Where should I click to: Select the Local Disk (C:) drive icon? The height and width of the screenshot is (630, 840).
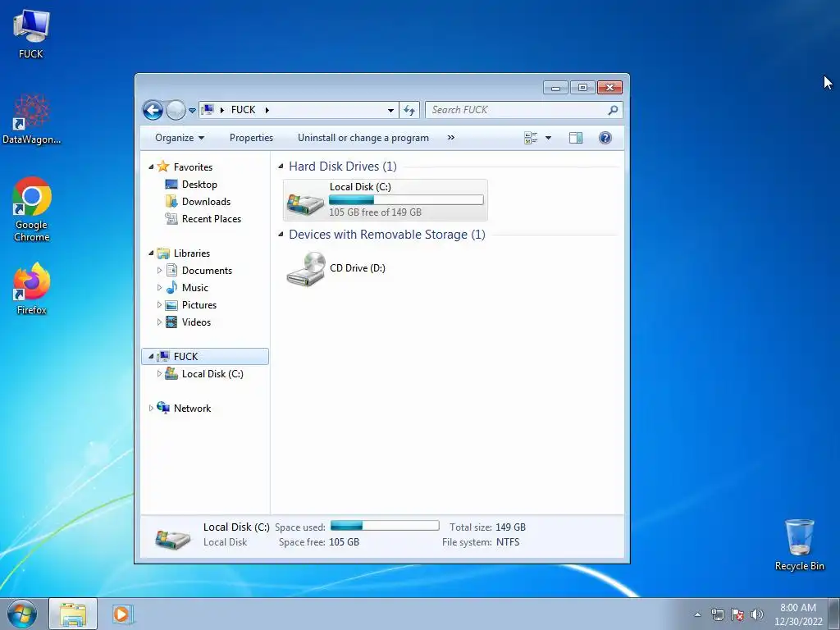305,204
